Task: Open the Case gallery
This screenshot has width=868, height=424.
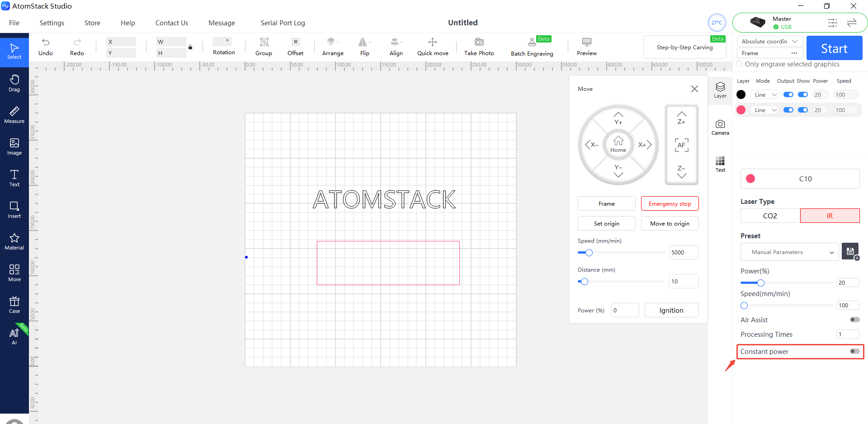Action: click(x=14, y=304)
